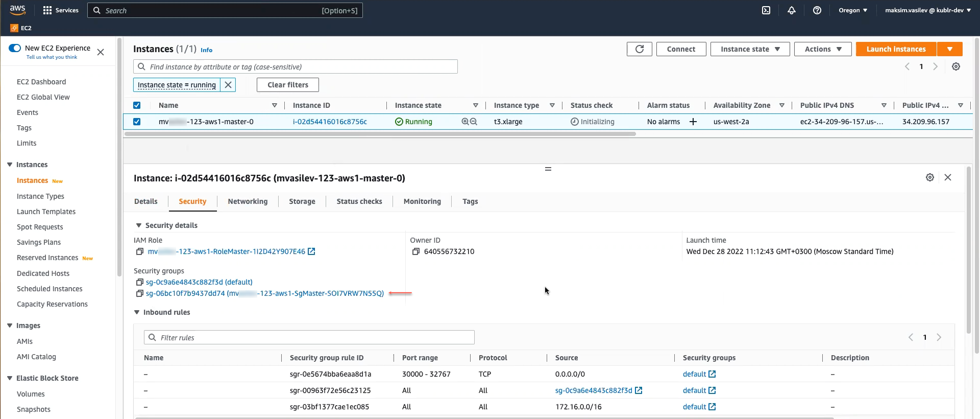This screenshot has height=419, width=980.
Task: Add an alarm with plus icon
Action: pyautogui.click(x=693, y=122)
